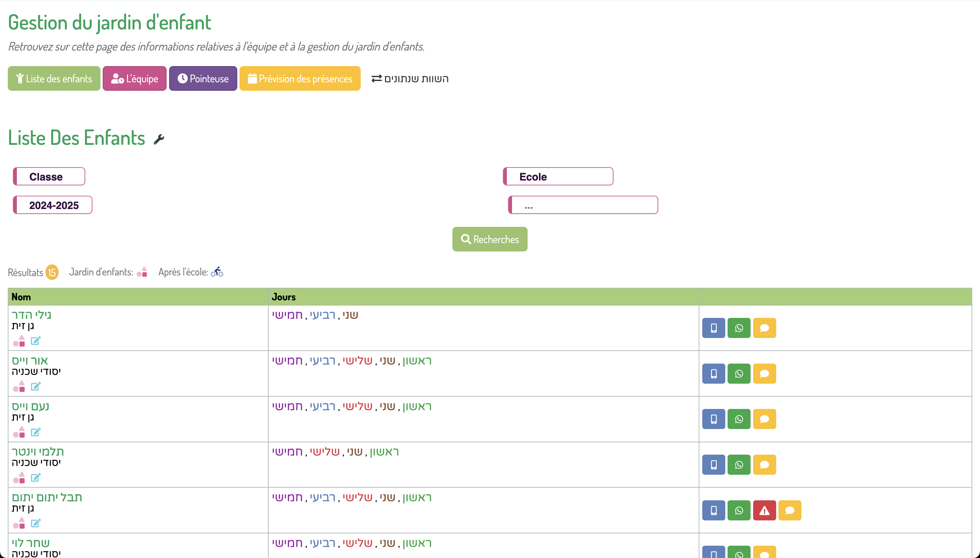Click the red warning icon for תבל יתום יתום

tap(764, 510)
